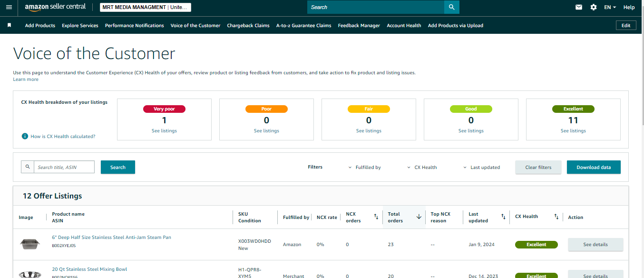
Task: Click Excellent badge in CX Health breakdown
Action: pyautogui.click(x=573, y=109)
